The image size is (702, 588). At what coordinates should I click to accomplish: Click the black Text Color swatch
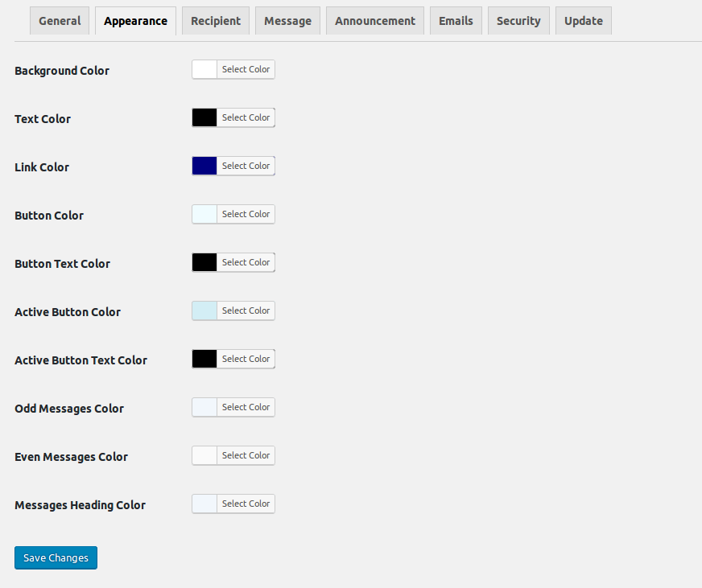[204, 117]
